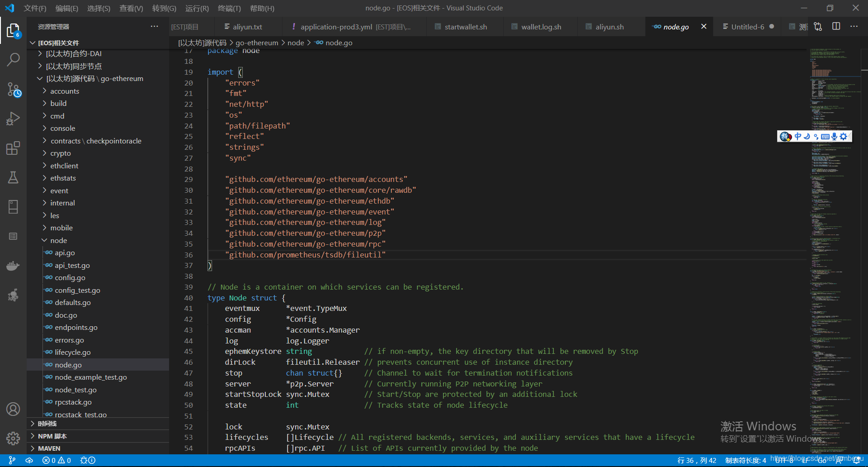Toggle IME Chinese/English mode icon
The image size is (868, 467).
coord(798,136)
